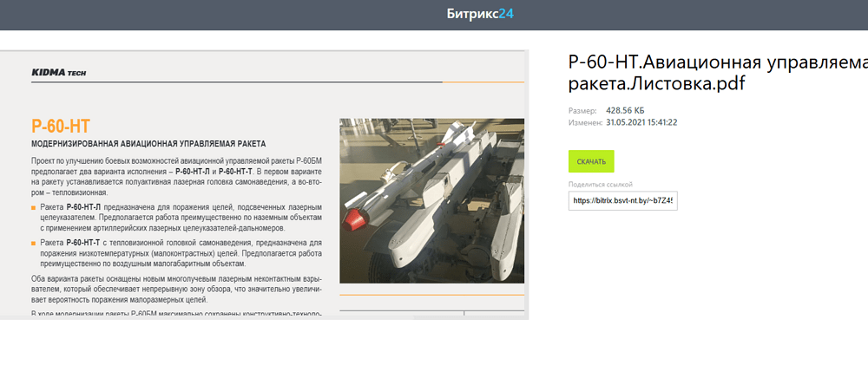Click the paragraph starting 'Проект по улучшению'
Screen dimensions: 868x365
(176, 176)
